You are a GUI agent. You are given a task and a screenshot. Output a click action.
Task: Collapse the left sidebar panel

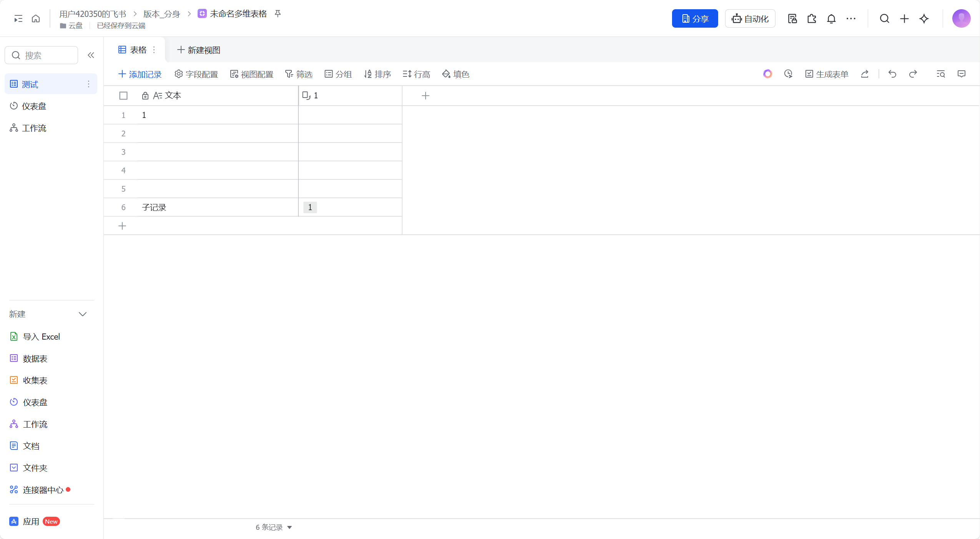[91, 55]
